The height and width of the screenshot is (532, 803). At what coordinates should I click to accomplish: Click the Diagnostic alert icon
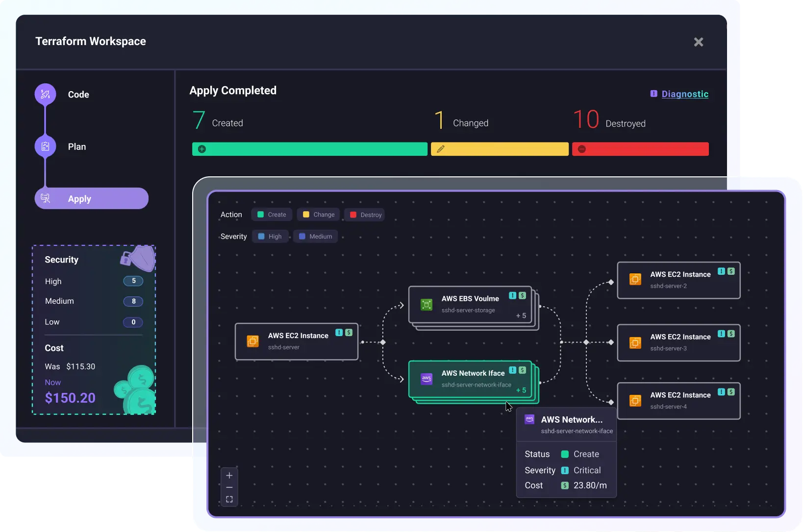(x=653, y=94)
